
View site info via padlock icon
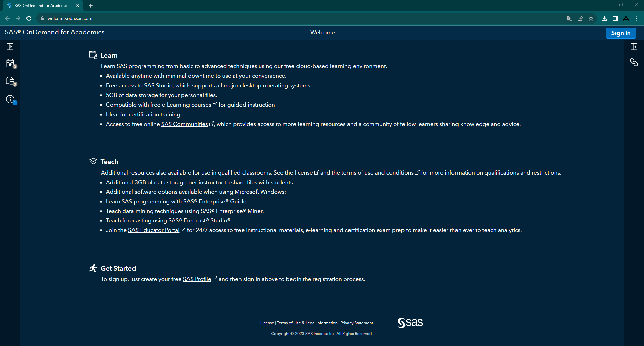tap(42, 18)
